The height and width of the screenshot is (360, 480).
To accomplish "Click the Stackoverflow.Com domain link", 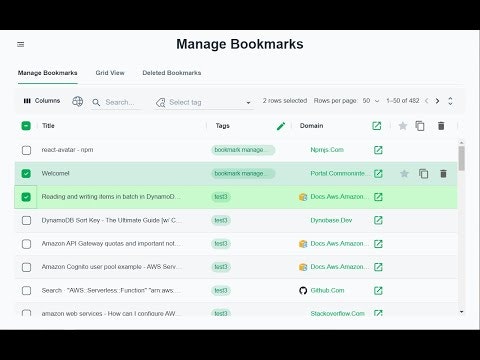I will pos(338,313).
